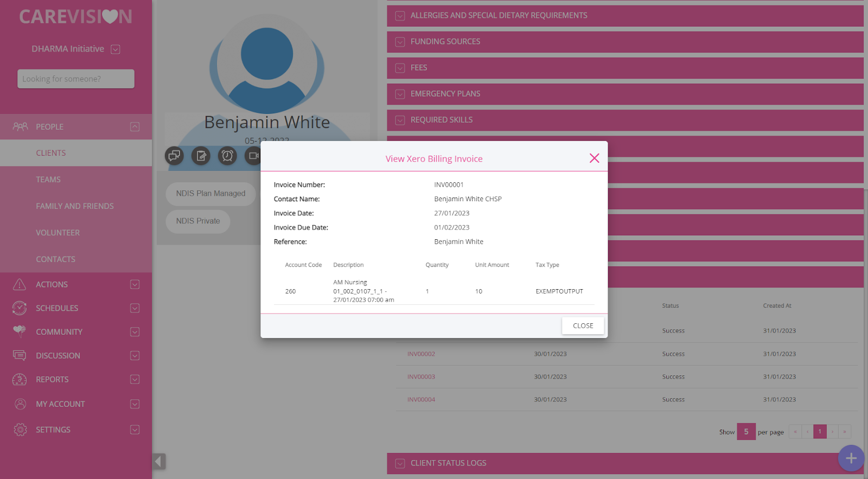This screenshot has width=868, height=479.
Task: Click the Reports icon in sidebar
Action: point(20,379)
